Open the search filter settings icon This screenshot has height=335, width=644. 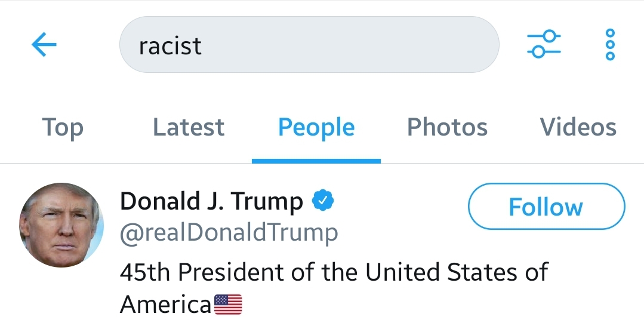click(x=543, y=45)
